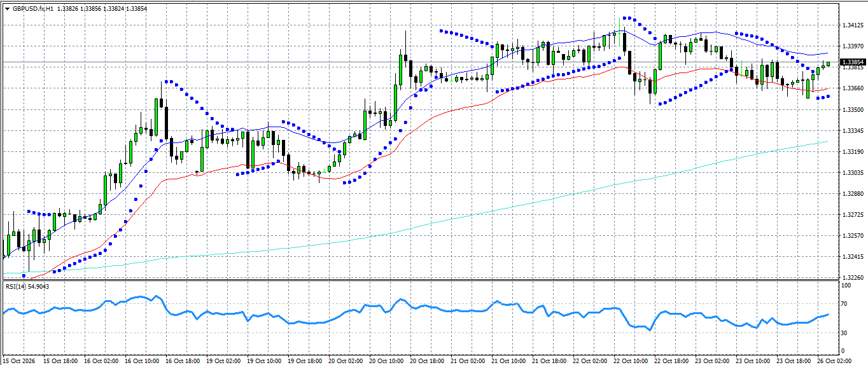This screenshot has width=868, height=365.
Task: Click the 23 Oct 10:00 time label
Action: point(753,361)
